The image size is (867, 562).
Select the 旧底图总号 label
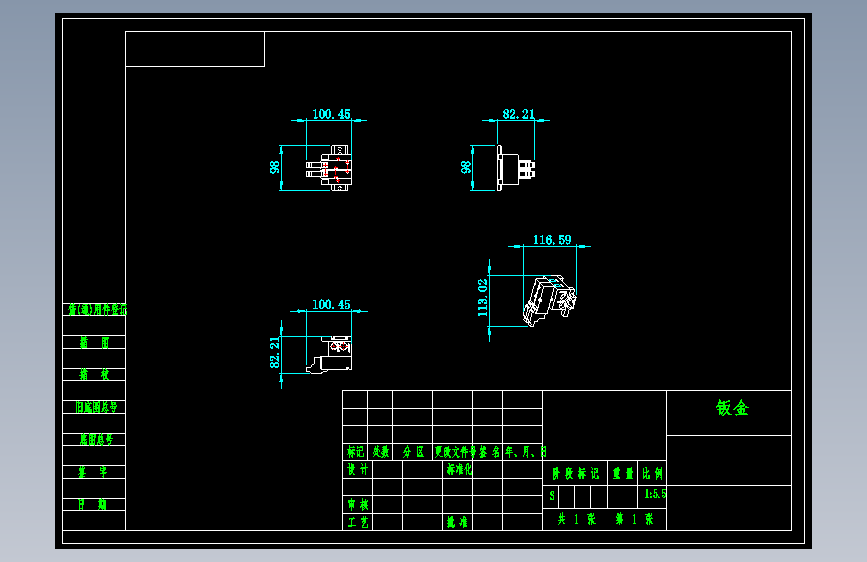tap(96, 407)
